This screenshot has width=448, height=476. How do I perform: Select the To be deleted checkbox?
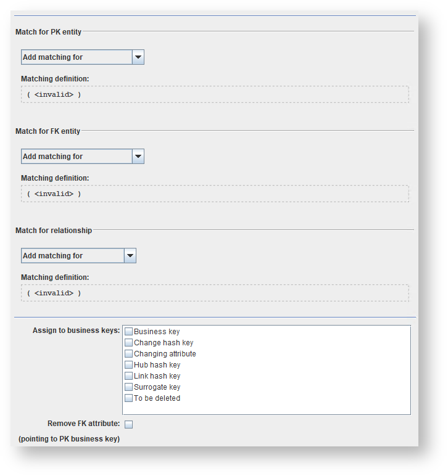click(x=129, y=398)
